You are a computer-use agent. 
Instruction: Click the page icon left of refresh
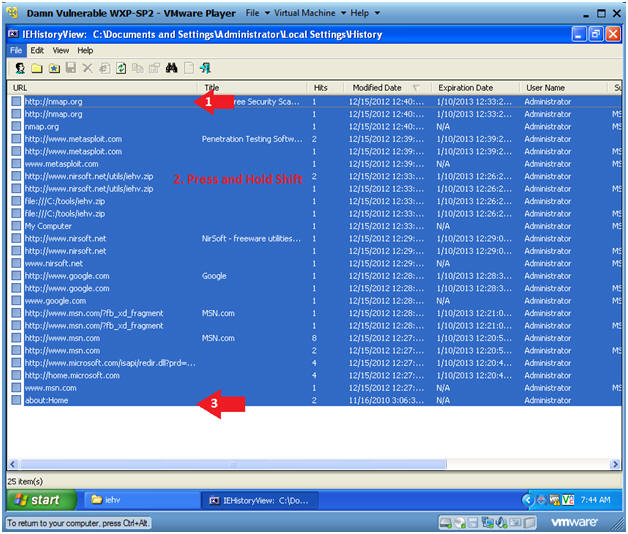(104, 69)
